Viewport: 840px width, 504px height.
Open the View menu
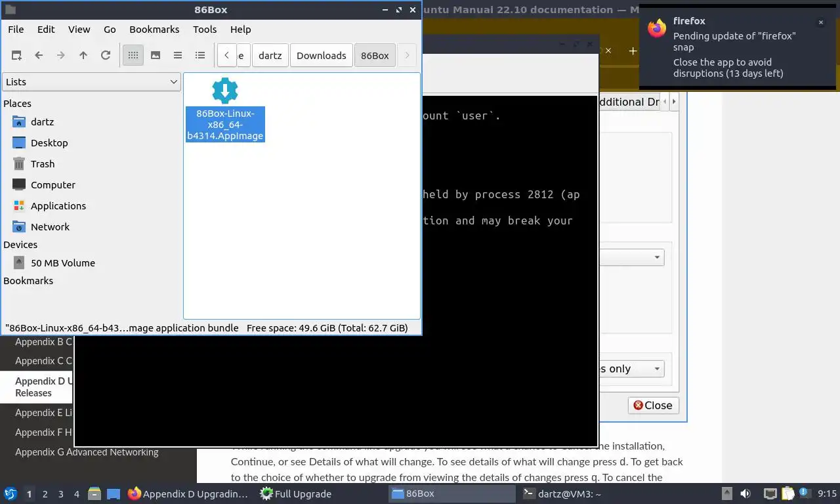point(79,29)
